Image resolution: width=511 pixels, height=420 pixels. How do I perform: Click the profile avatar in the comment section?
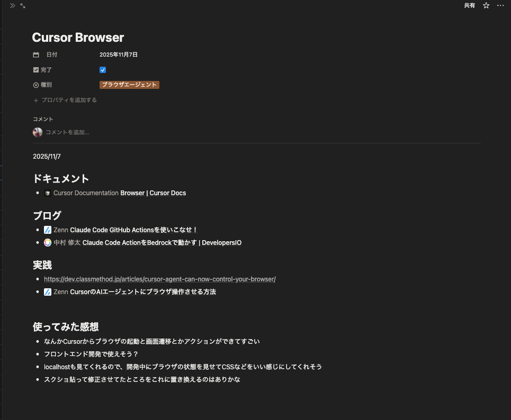[37, 132]
